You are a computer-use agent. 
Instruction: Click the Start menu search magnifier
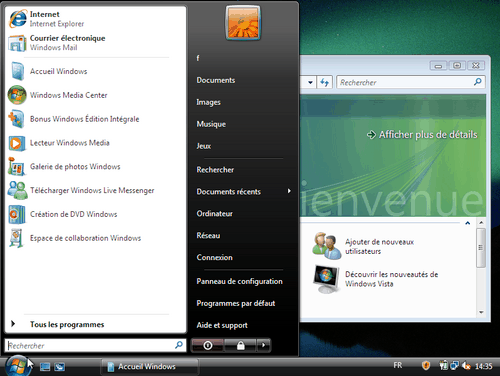[179, 345]
